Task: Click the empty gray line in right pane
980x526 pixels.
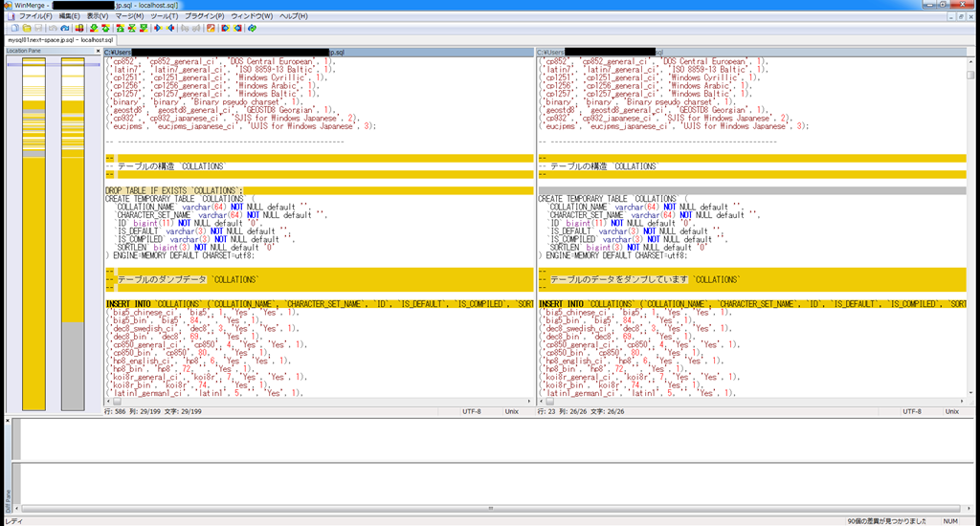Action: tap(752, 190)
